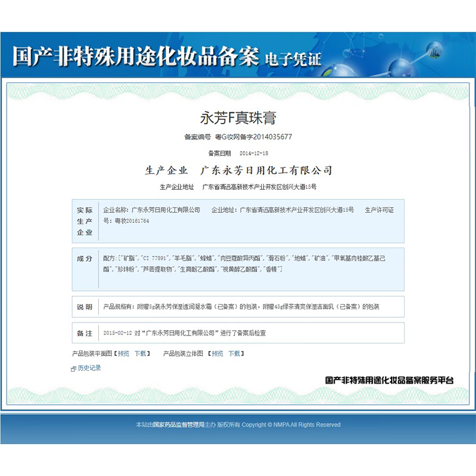Download the 产品包装立体图 file

[x=234, y=353]
